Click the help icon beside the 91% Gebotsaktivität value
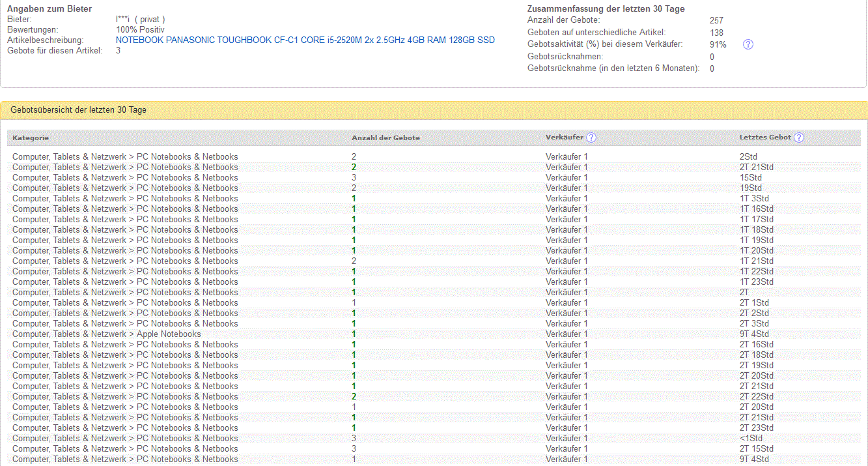The width and height of the screenshot is (868, 466). click(748, 44)
